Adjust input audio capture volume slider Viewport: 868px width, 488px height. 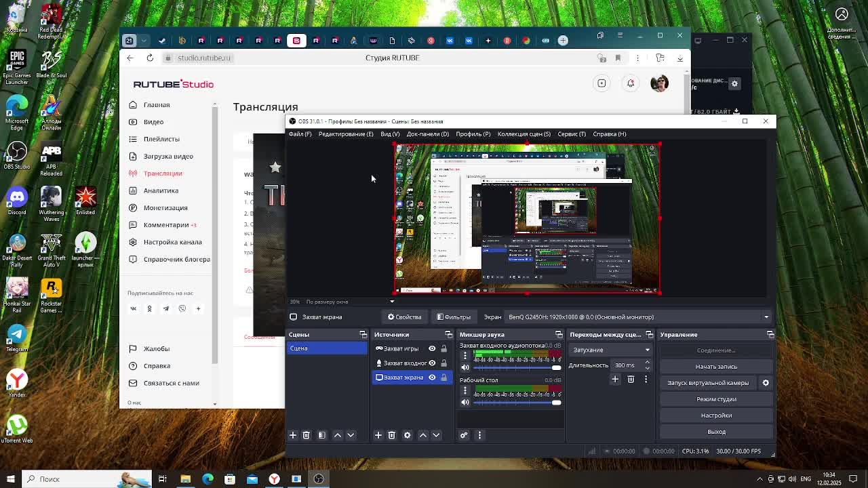coord(517,368)
